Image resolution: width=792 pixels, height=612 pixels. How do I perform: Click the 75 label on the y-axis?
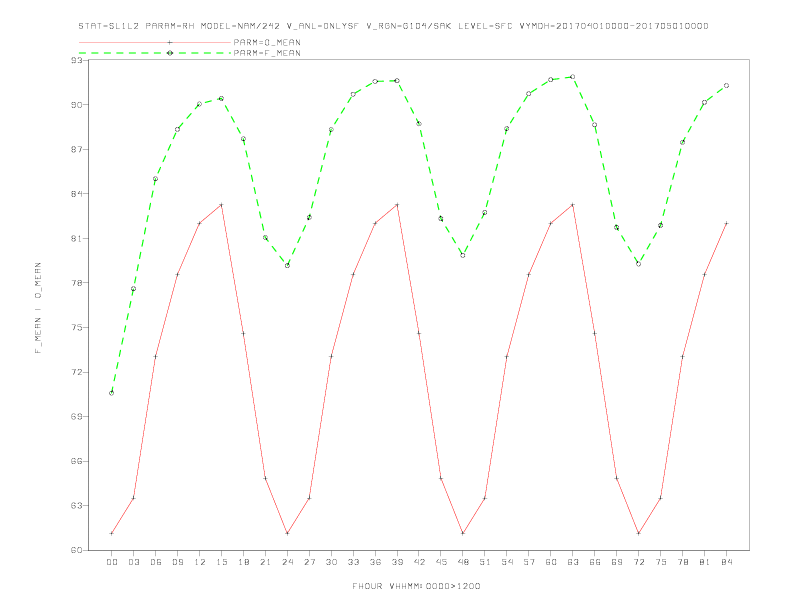pyautogui.click(x=77, y=327)
